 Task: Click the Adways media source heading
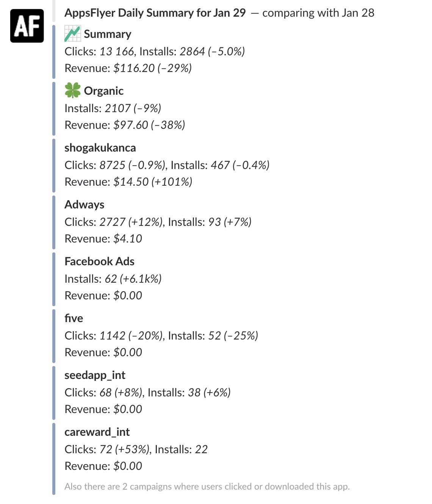[x=84, y=205]
